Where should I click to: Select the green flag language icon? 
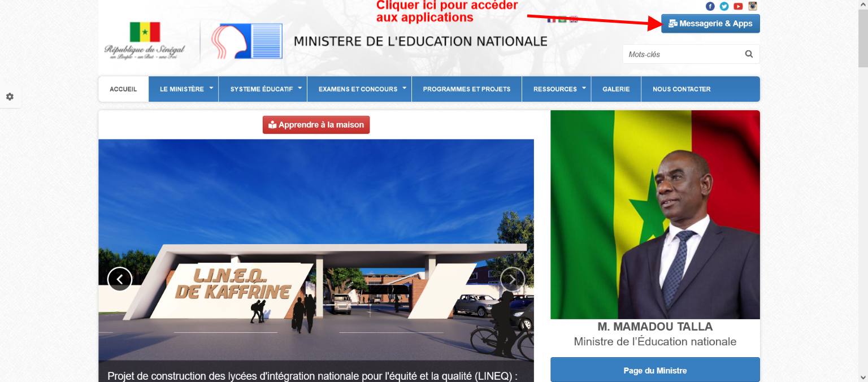pos(562,19)
